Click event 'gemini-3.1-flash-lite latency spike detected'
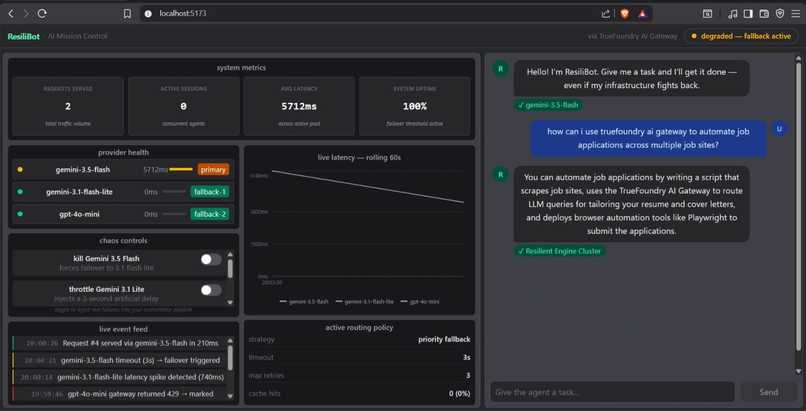806x411 pixels. (118, 377)
